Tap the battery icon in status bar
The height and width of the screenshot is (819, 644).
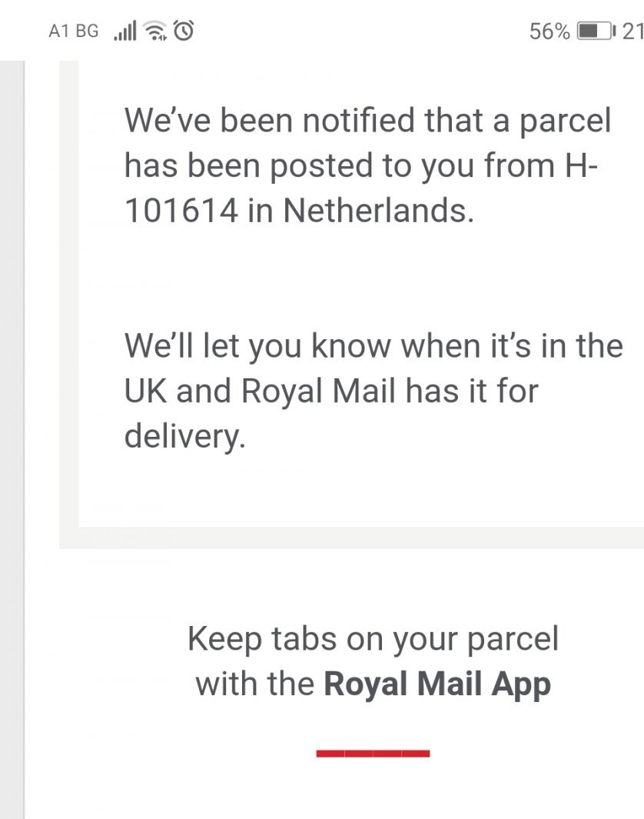coord(597,32)
